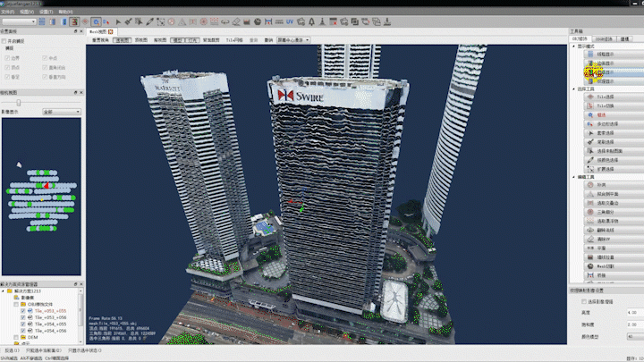Viewport: 644px width, 362px height.
Task: Open the View (V) menu
Action: (27, 12)
